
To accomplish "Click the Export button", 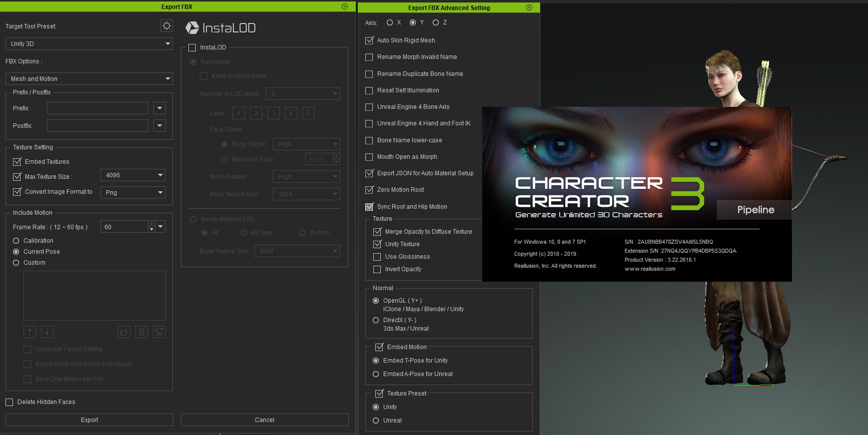I will [89, 420].
